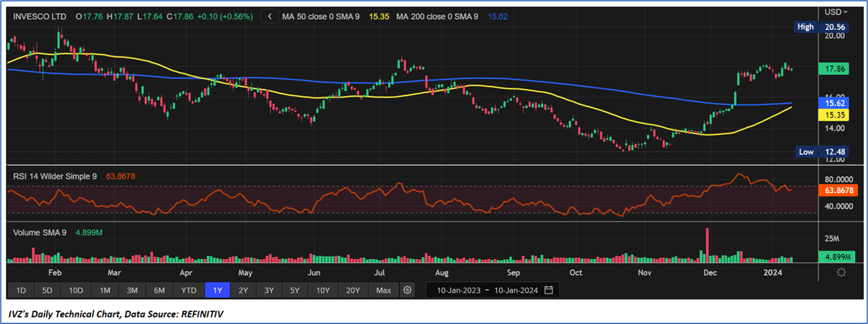Viewport: 868px width, 324px height.
Task: Select the 1D time range
Action: pyautogui.click(x=21, y=290)
